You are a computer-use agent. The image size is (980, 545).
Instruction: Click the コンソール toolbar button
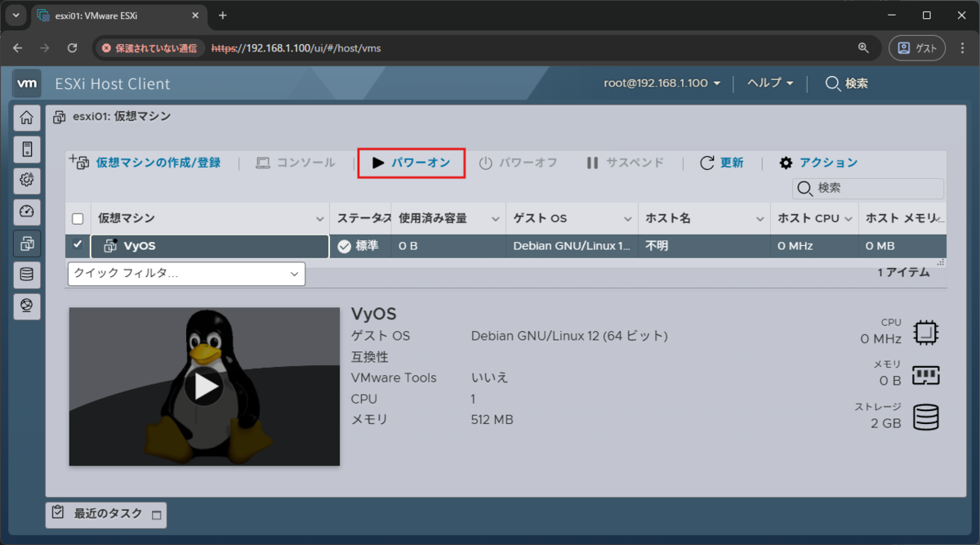[x=296, y=163]
